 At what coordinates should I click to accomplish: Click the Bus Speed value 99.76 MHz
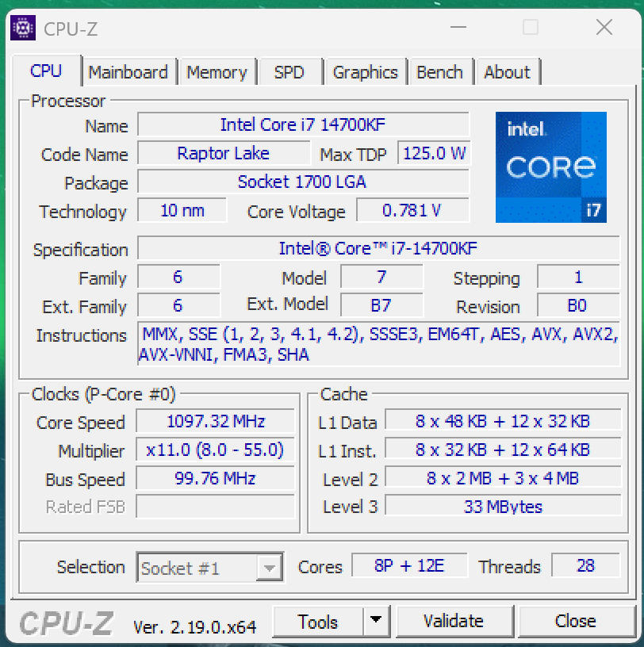point(215,478)
